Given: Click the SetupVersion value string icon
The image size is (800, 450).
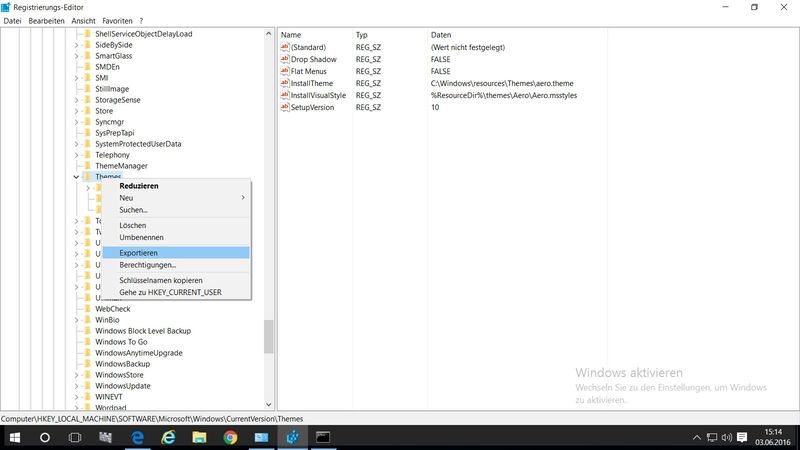Looking at the screenshot, I should coord(285,107).
